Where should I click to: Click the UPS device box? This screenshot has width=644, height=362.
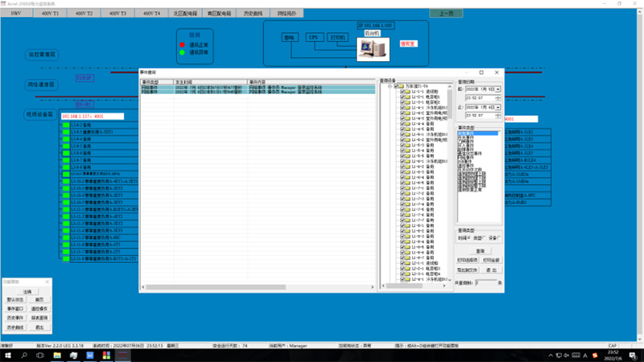tap(313, 37)
